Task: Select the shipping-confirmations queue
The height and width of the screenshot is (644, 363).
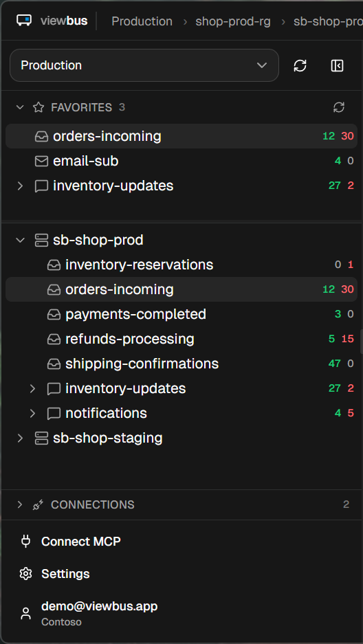Action: 181,364
